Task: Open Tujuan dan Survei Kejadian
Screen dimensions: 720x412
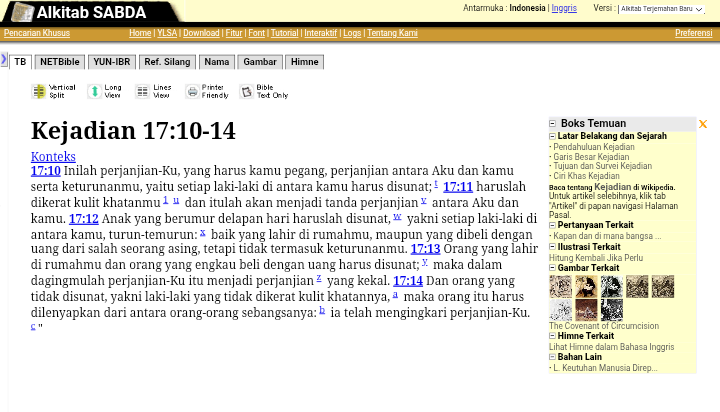Action: (x=602, y=166)
